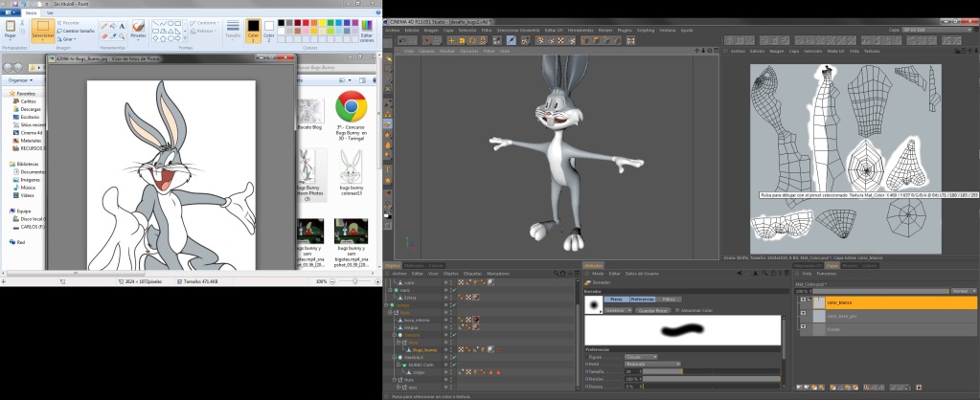The height and width of the screenshot is (400, 980).
Task: Click the Undo arrow in Cinema 4D toolbar
Action: pyautogui.click(x=403, y=40)
